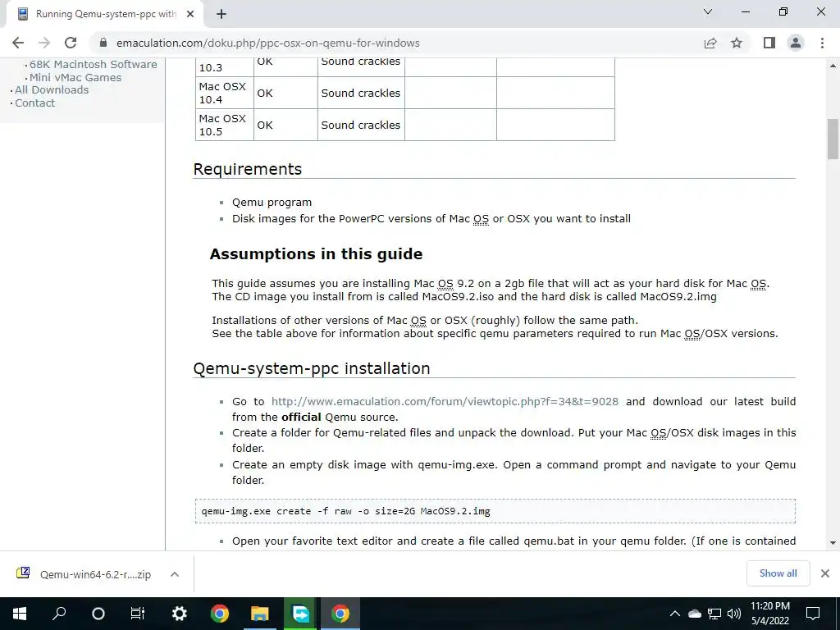Open the Chrome profile avatar menu
The image size is (840, 630).
click(796, 43)
